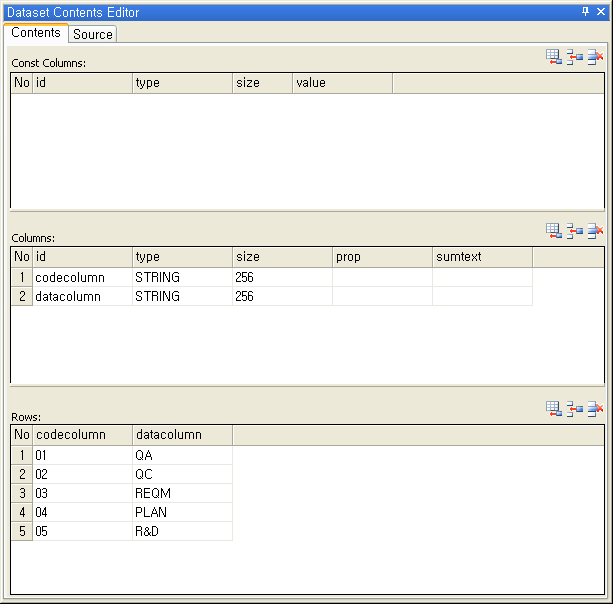Click the pin icon of Dataset Contents Editor
Viewport: 613px width, 604px height.
(x=585, y=12)
